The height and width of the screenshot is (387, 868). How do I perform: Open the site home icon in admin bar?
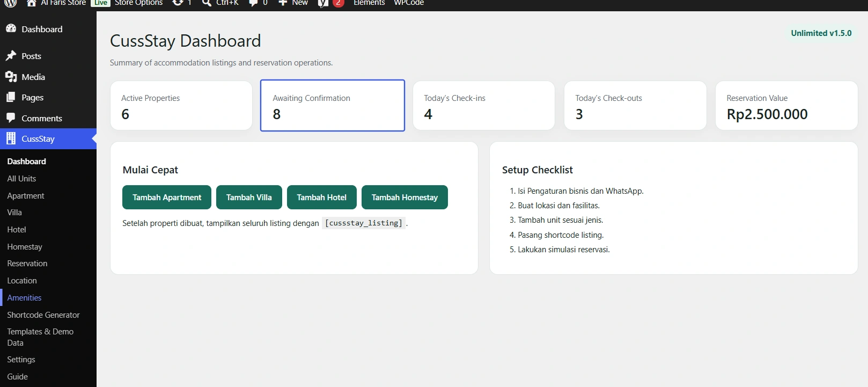32,3
